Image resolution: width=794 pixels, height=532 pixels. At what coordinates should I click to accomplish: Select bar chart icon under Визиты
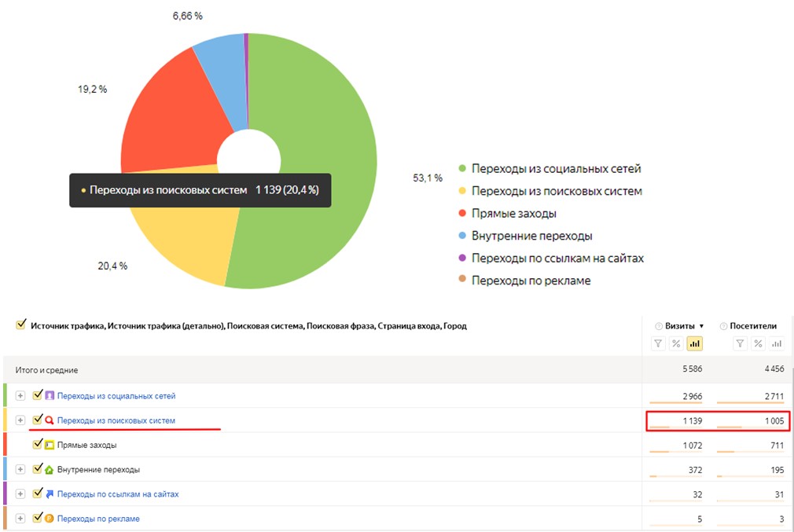pos(694,343)
